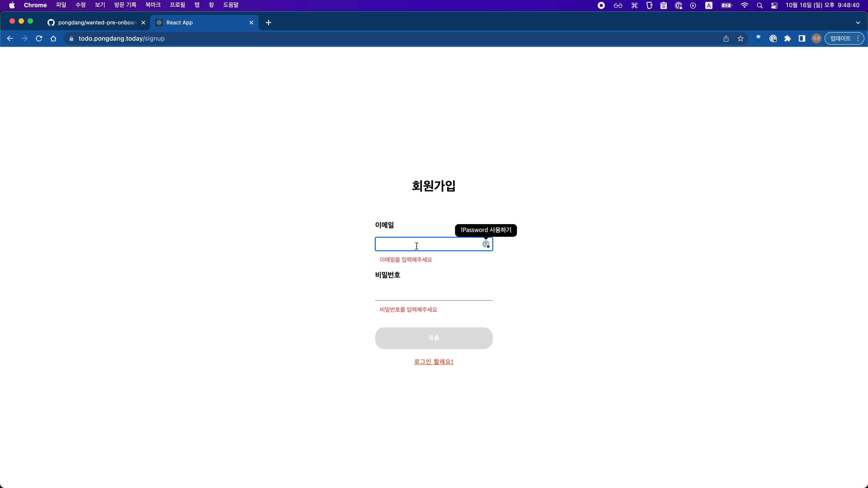Open the Wi-Fi status menu
Viewport: 868px width, 488px height.
(x=744, y=5)
